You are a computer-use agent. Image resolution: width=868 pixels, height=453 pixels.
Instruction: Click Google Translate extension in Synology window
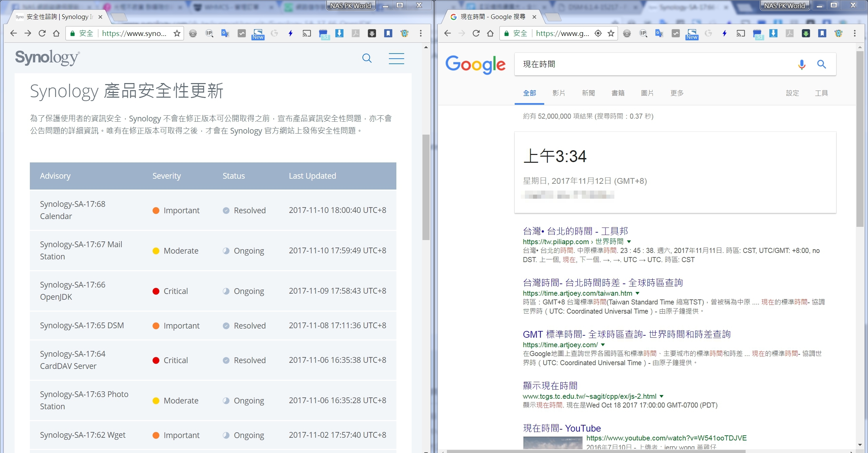[x=225, y=33]
